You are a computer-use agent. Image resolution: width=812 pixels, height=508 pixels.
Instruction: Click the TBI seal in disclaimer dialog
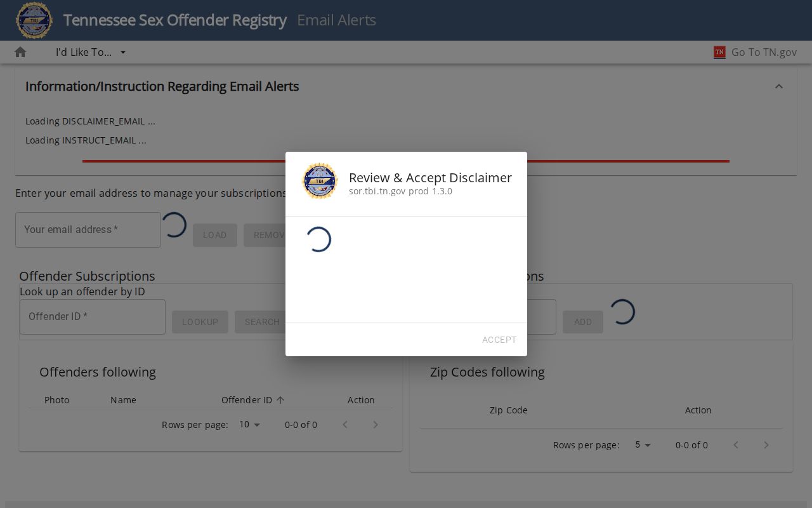320,181
